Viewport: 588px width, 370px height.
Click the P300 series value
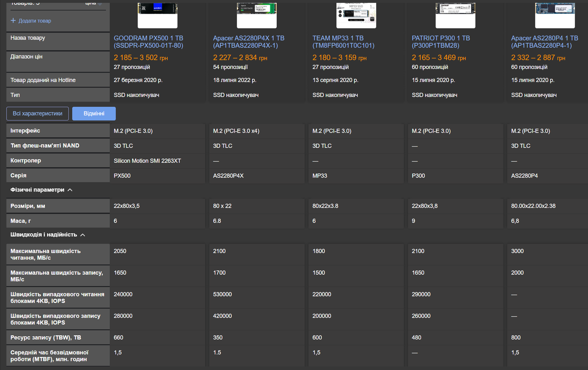point(418,176)
